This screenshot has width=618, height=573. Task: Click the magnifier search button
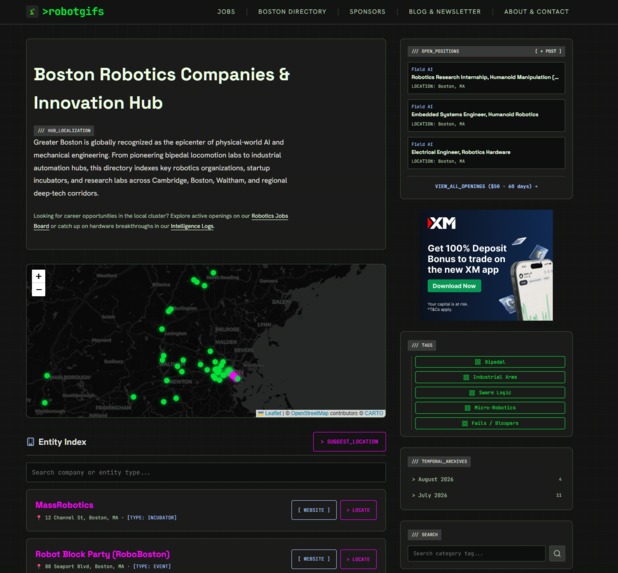click(x=557, y=554)
